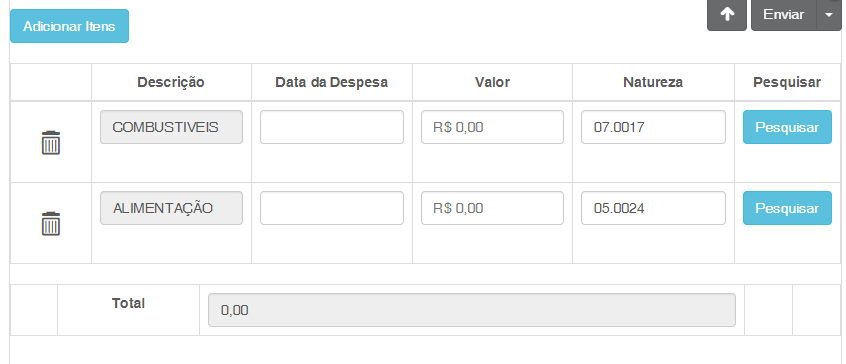The image size is (846, 364).
Task: Click the Data da Despesa column header
Action: pyautogui.click(x=332, y=83)
